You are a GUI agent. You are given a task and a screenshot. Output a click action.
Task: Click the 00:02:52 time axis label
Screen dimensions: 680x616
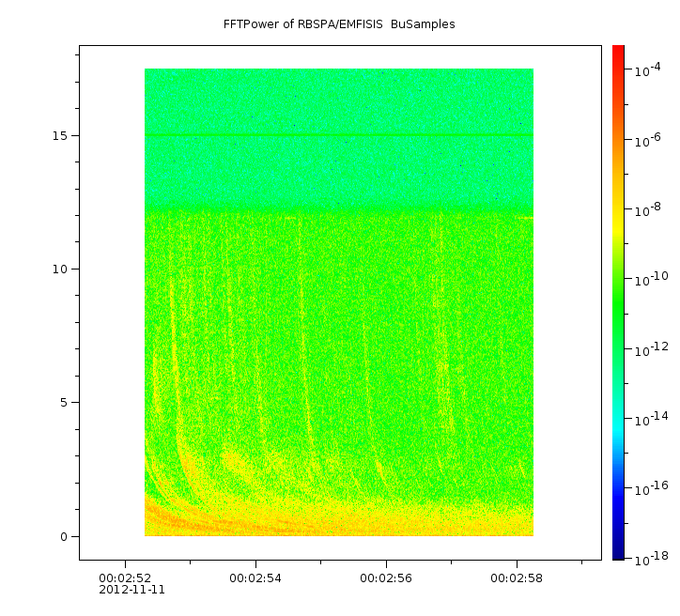pos(125,578)
